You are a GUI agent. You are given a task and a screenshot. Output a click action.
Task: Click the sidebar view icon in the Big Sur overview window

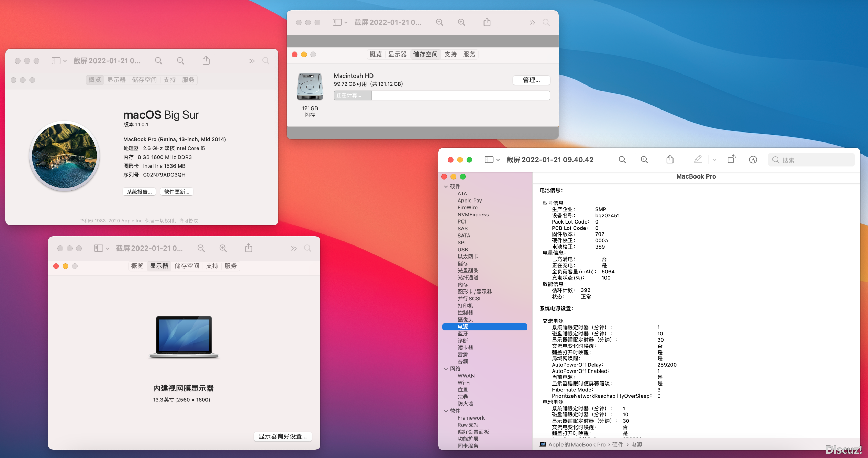[x=56, y=61]
